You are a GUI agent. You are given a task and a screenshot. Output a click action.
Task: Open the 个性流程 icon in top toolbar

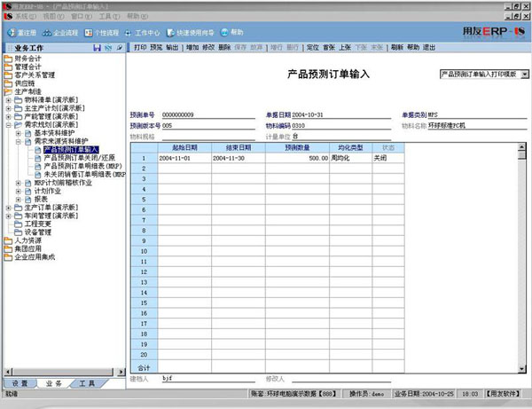[x=89, y=33]
